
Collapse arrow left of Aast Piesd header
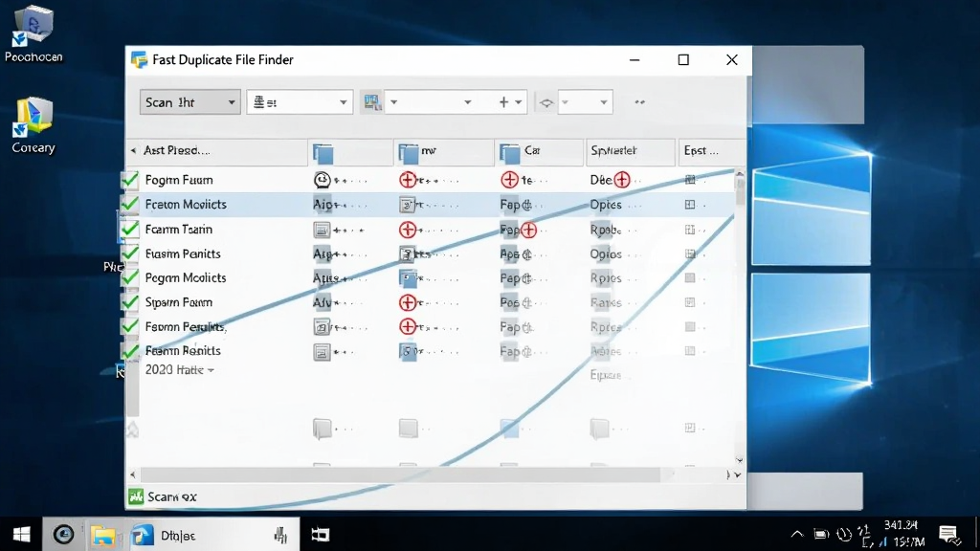coord(133,150)
